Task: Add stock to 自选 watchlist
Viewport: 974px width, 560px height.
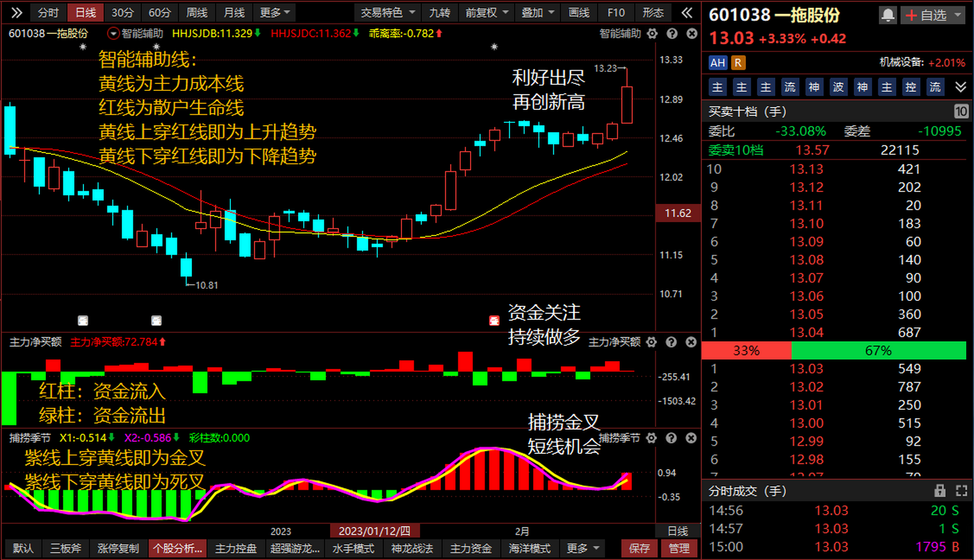Action: [927, 16]
